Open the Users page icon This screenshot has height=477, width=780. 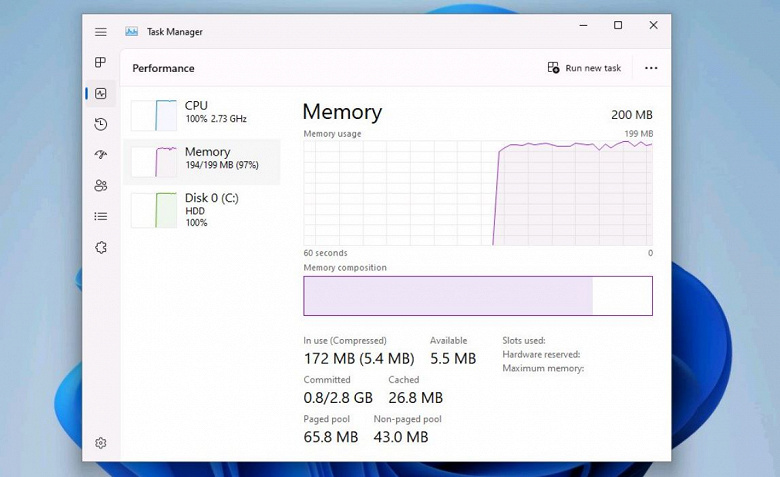[100, 186]
